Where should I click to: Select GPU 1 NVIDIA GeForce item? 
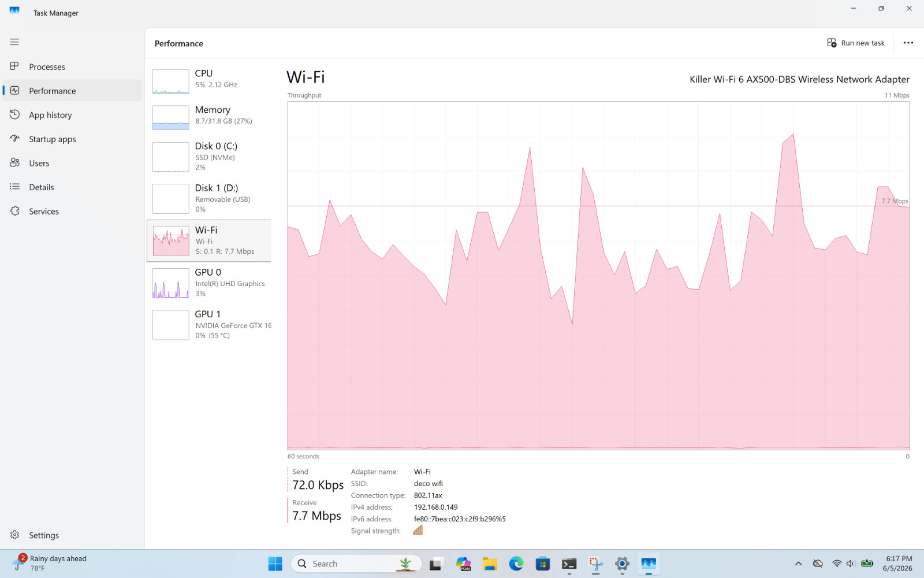[209, 325]
